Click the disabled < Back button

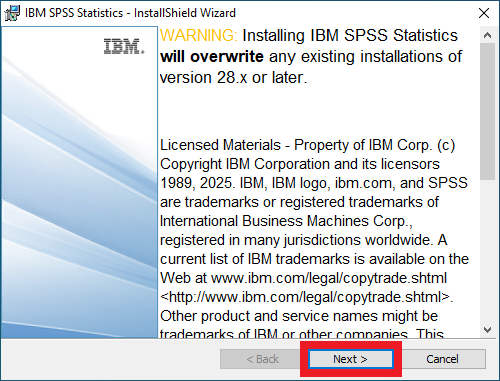(262, 359)
